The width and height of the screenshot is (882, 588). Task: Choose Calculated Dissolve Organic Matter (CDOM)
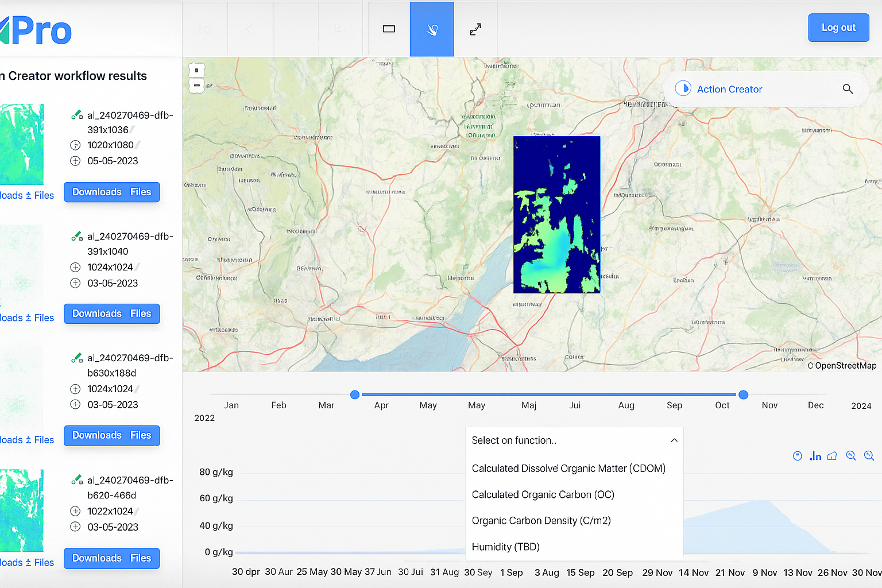point(568,468)
